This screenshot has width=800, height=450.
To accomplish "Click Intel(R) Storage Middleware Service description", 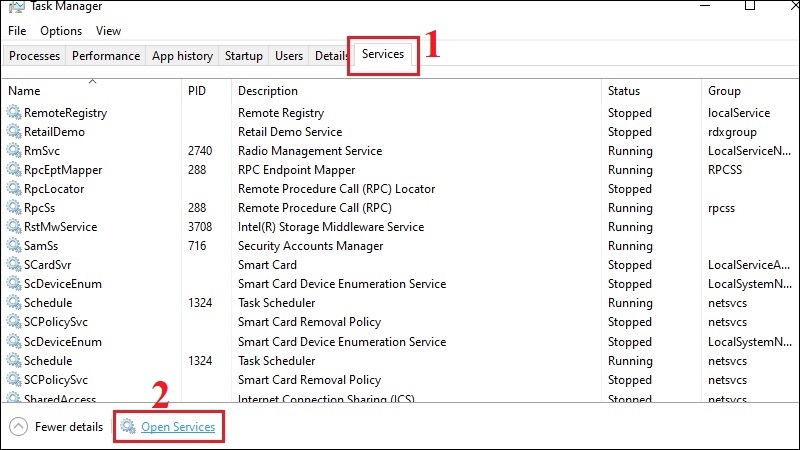I will 331,227.
